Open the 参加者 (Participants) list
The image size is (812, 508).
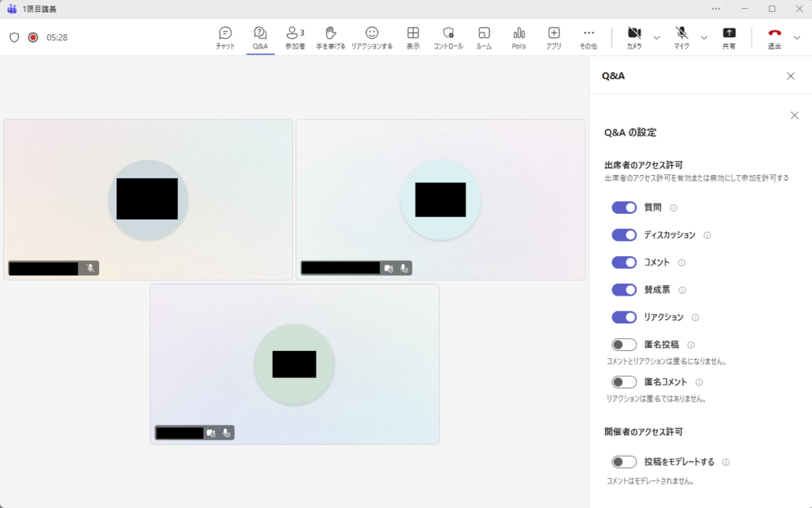[295, 37]
